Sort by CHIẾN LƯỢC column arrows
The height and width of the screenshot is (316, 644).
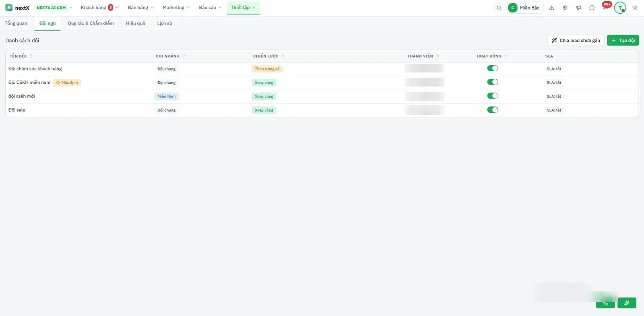(x=283, y=56)
